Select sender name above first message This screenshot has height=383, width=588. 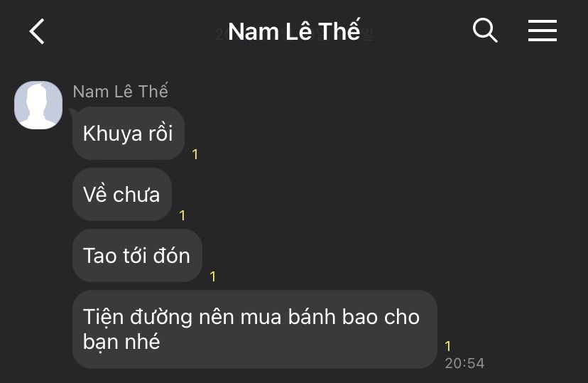click(121, 91)
